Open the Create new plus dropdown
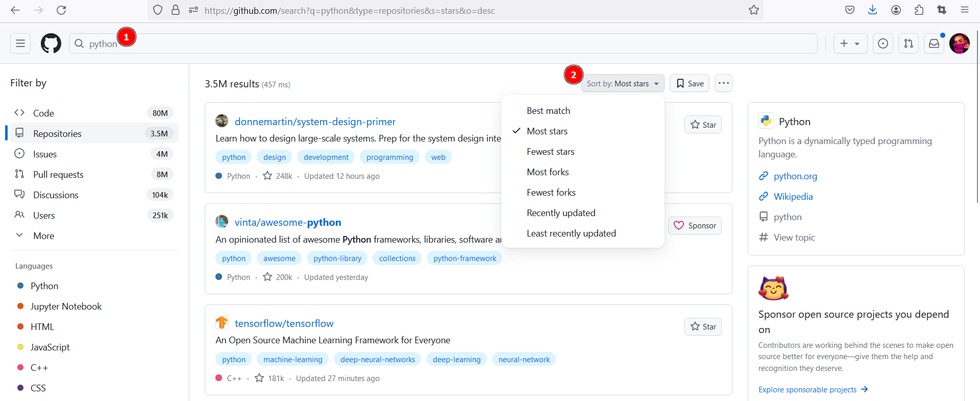This screenshot has width=980, height=401. click(x=850, y=43)
